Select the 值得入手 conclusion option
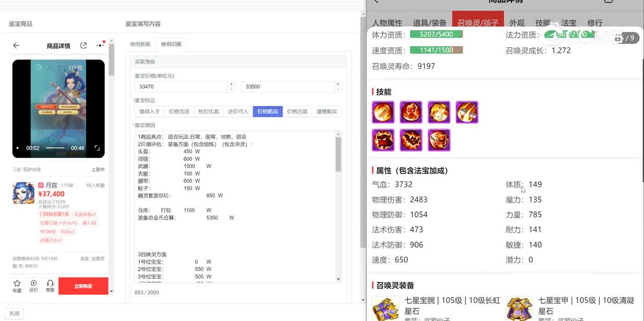Image resolution: width=644 pixels, height=321 pixels. pos(149,112)
